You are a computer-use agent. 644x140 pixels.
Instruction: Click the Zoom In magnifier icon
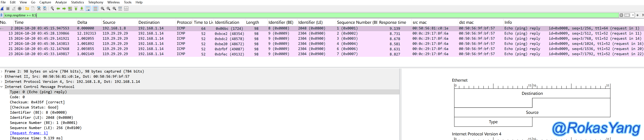(102, 9)
